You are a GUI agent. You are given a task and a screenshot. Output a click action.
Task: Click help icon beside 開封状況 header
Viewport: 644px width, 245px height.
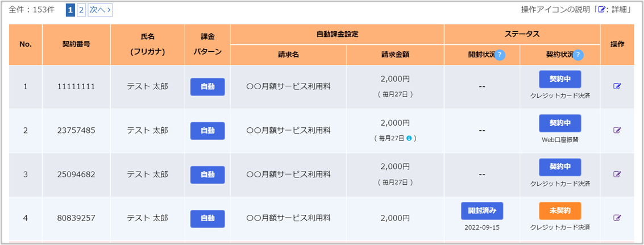(x=500, y=55)
